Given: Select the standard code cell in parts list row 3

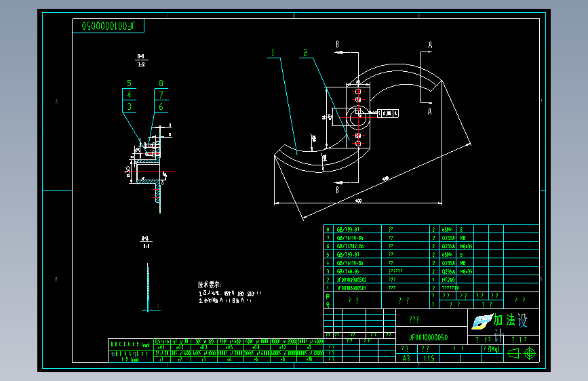Looking at the screenshot, I should pos(357,271).
